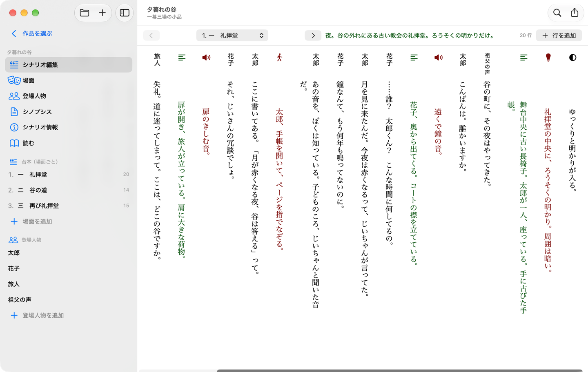Image resolution: width=588 pixels, height=372 pixels.
Task: Click the stage direction icon above 舞台中央に古い長椅子
Action: coord(523,58)
